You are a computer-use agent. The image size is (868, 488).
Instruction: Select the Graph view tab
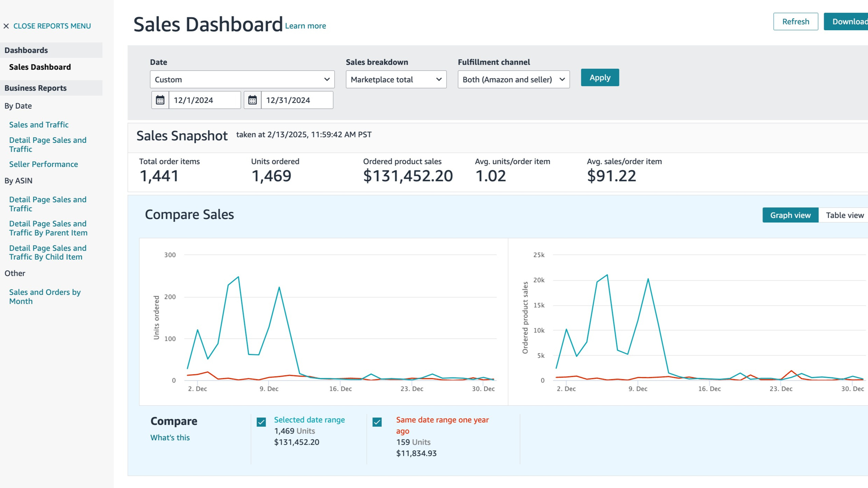click(x=790, y=215)
